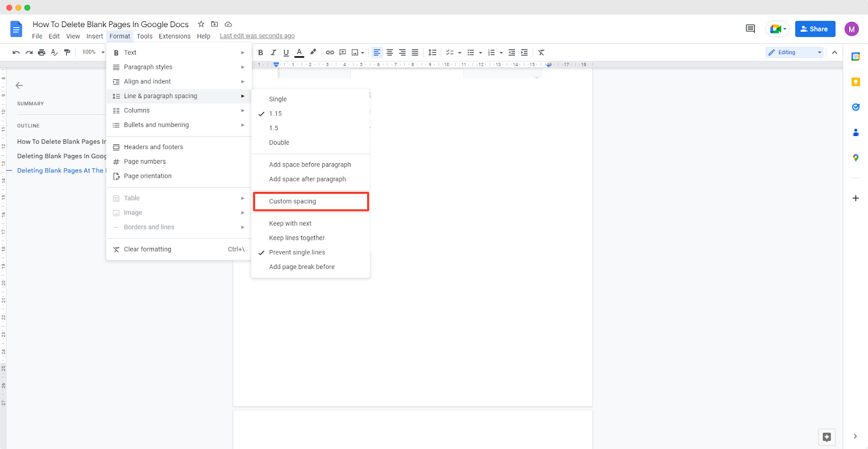Screen dimensions: 868x449
Task: Open the File menu
Action: (37, 36)
